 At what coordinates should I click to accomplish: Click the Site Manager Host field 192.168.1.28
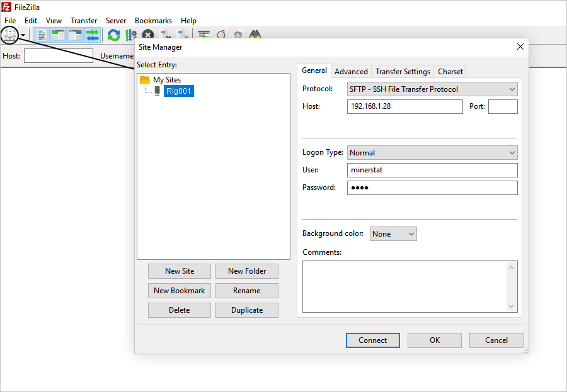[x=404, y=106]
